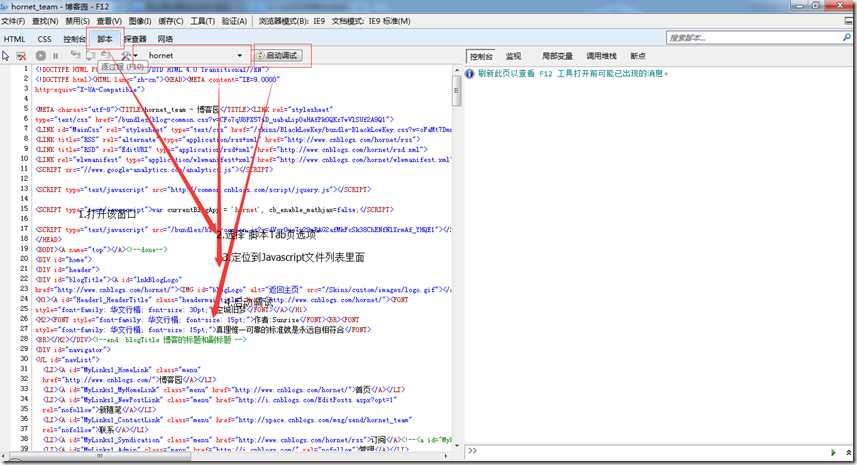Viewport: 857px width, 465px height.
Task: Click the step over (F10) icon
Action: point(90,55)
